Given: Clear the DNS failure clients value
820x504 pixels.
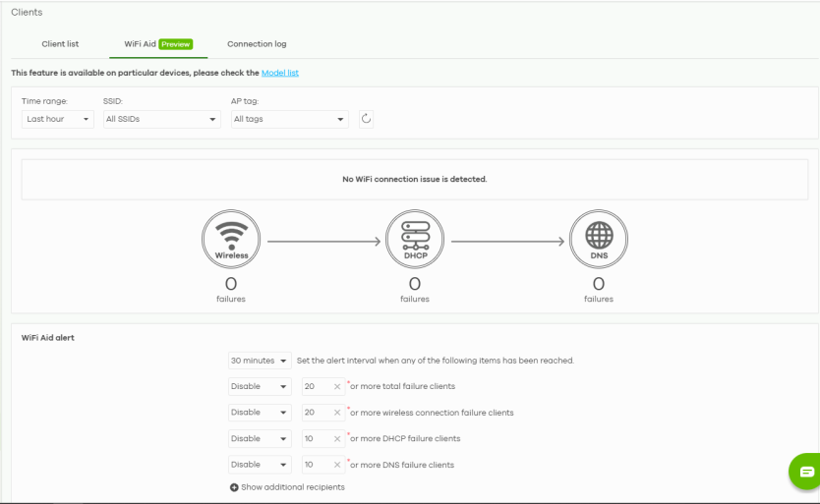Looking at the screenshot, I should [x=337, y=465].
